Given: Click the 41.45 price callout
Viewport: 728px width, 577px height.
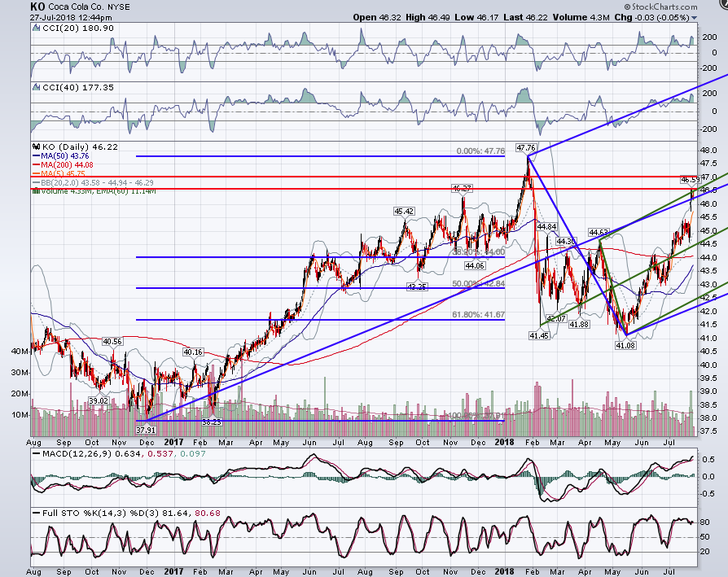Looking at the screenshot, I should click(538, 336).
